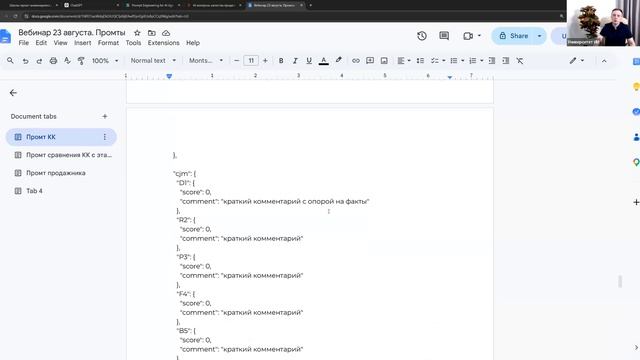Run spelling and grammar check
Viewport: 640px width, 360px height.
click(67, 60)
